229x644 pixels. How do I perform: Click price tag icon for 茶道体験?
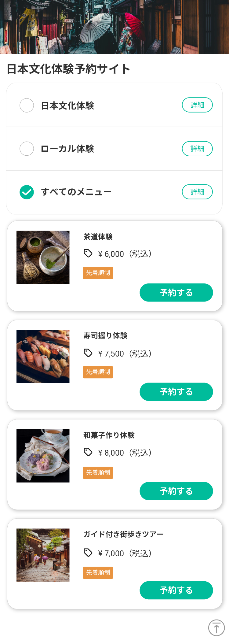tap(88, 253)
